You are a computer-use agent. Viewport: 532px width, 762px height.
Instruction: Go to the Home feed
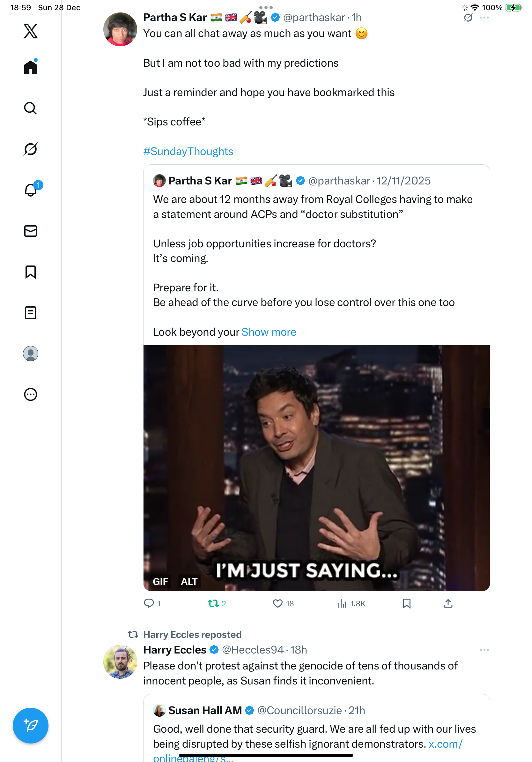[x=31, y=67]
